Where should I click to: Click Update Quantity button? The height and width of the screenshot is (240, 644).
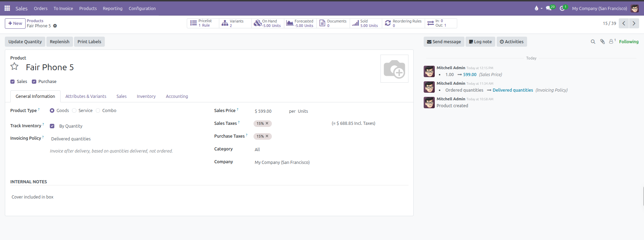pos(25,42)
